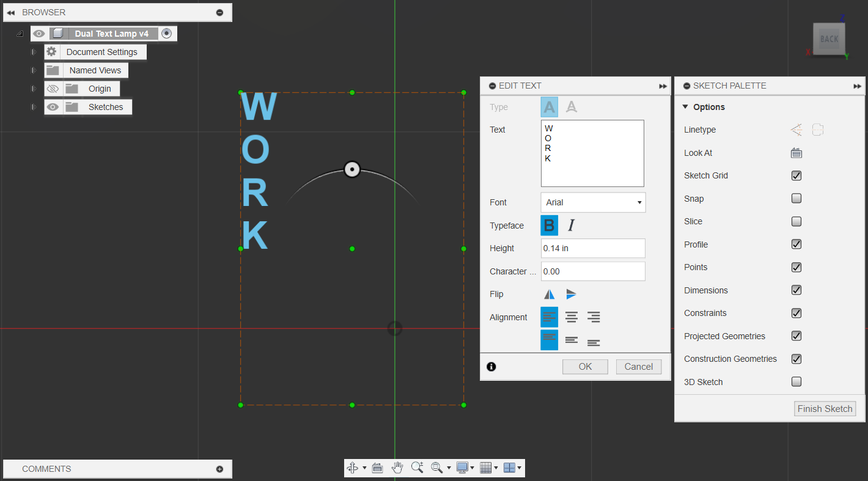
Task: Collapse the Edit Text dialog header icon
Action: [492, 86]
